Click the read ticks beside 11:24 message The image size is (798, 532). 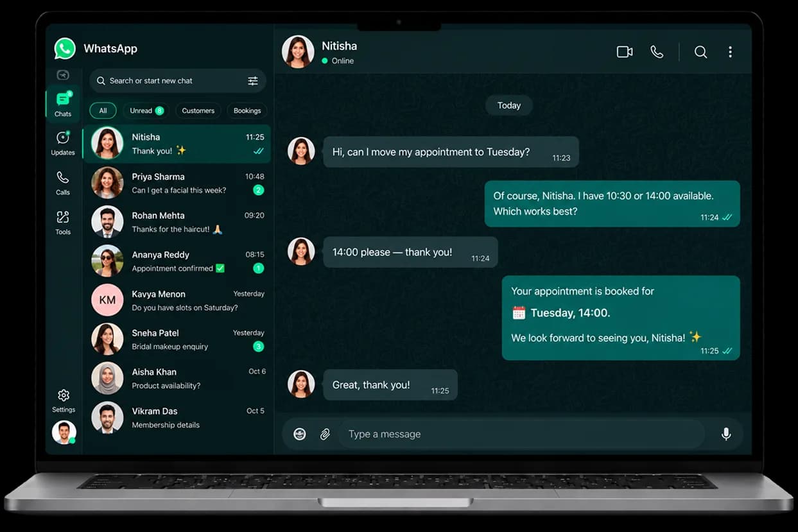[727, 218]
